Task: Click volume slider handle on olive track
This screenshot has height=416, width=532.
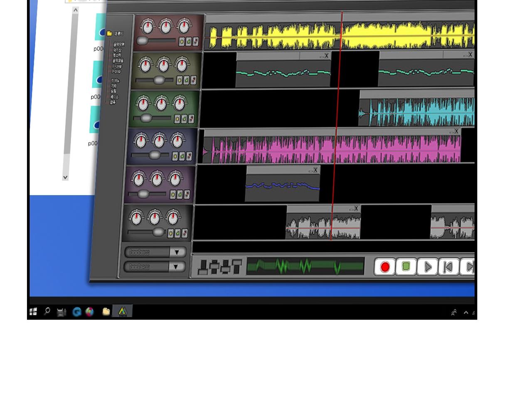Action: coord(158,80)
